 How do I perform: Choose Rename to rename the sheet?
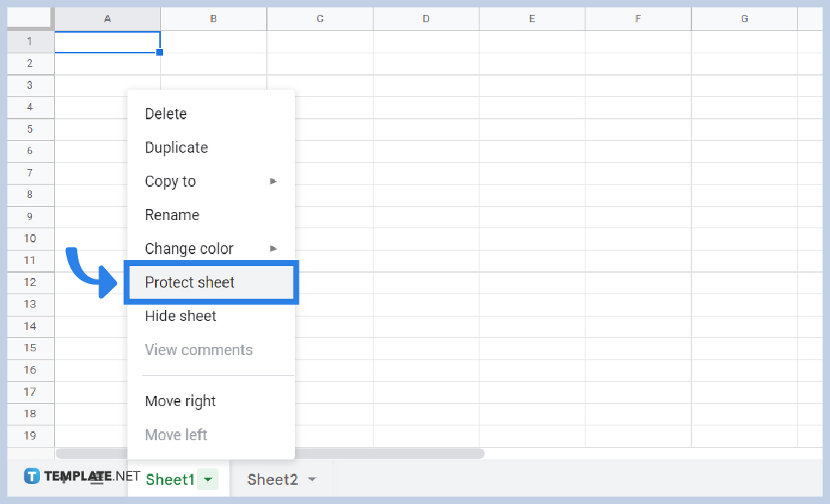tap(172, 215)
